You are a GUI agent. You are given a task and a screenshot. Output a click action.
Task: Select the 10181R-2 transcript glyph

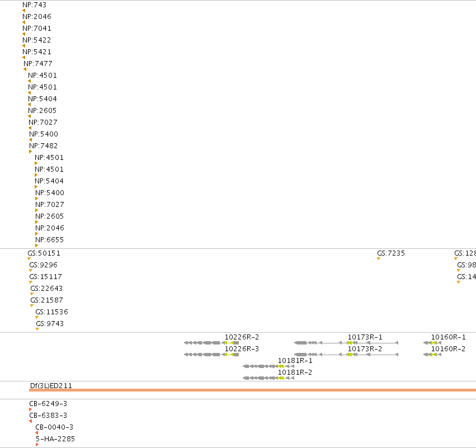click(268, 378)
